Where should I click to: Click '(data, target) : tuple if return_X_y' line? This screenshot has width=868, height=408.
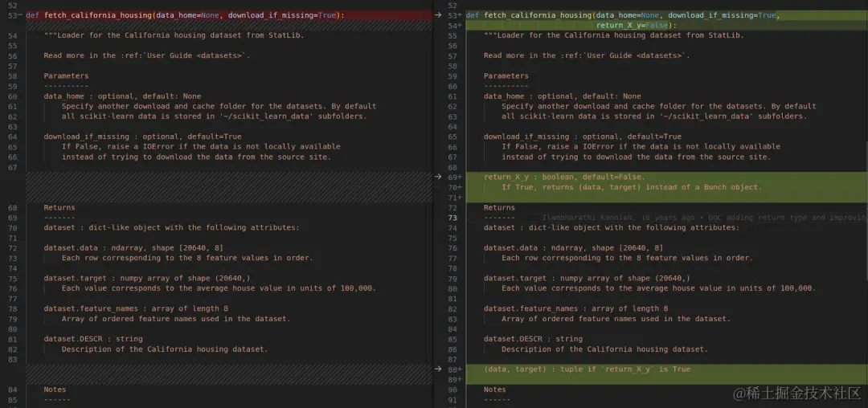(587, 369)
